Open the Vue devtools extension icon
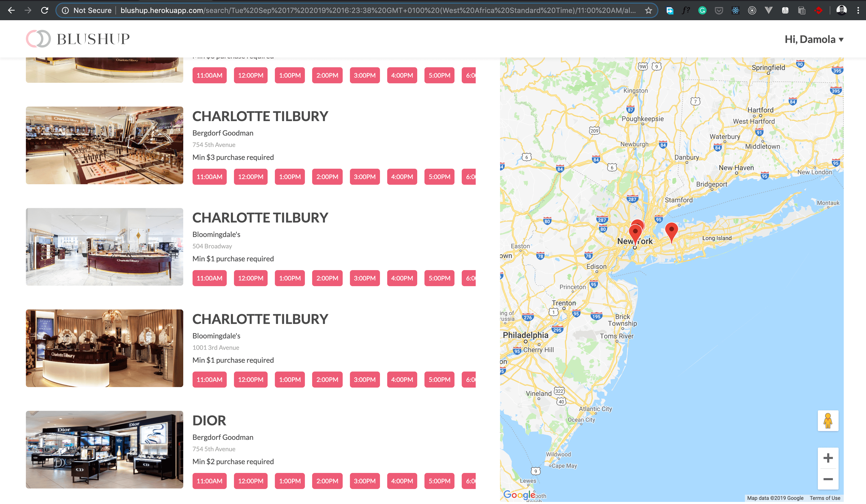Image resolution: width=866 pixels, height=504 pixels. click(768, 10)
